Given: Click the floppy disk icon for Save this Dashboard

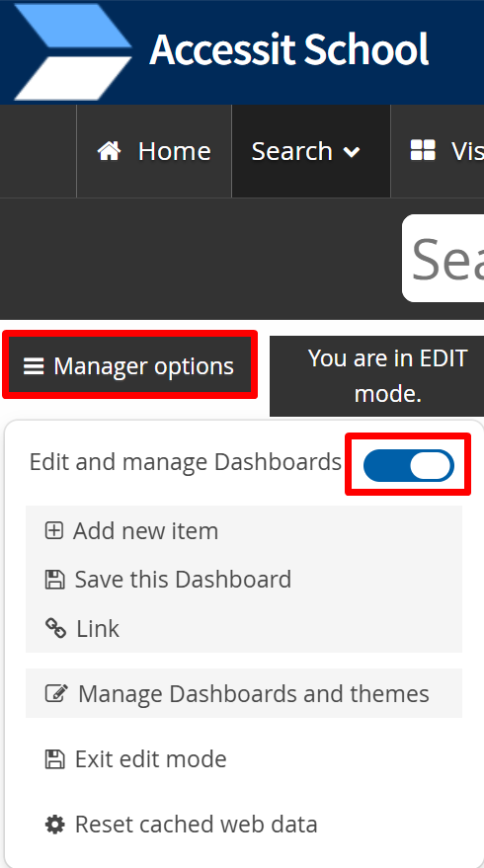Looking at the screenshot, I should 54,580.
